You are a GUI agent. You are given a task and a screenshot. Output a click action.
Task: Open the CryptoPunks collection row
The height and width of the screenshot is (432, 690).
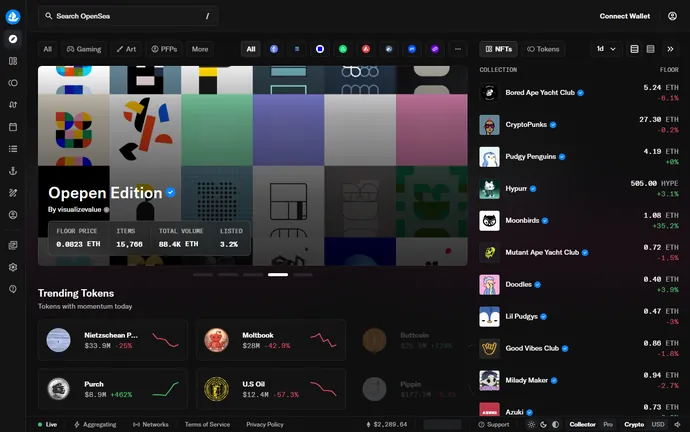coord(579,125)
